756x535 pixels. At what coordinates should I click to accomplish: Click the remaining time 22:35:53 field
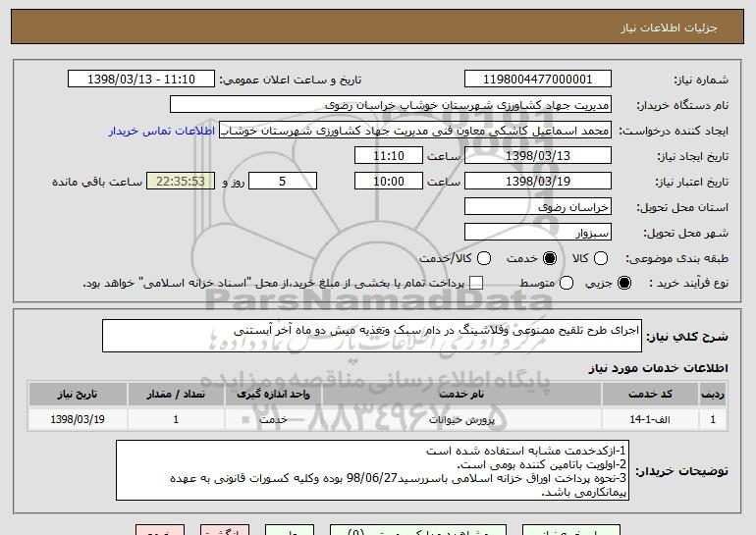[181, 182]
